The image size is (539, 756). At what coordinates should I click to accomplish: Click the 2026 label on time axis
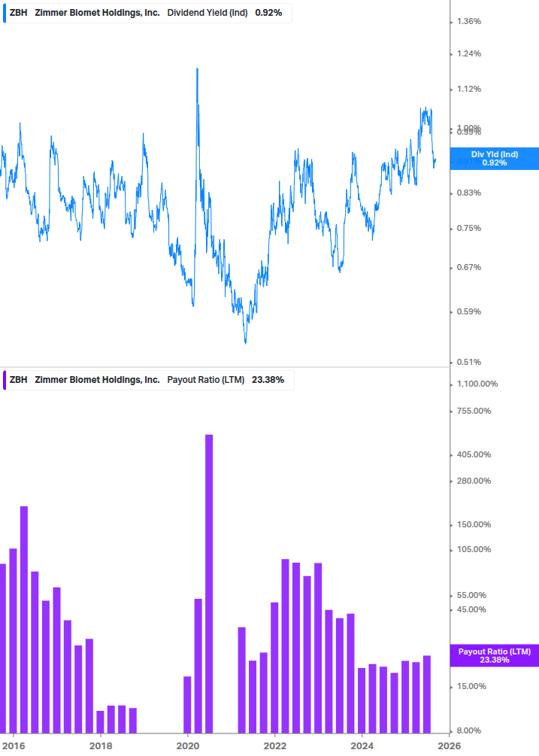(449, 746)
